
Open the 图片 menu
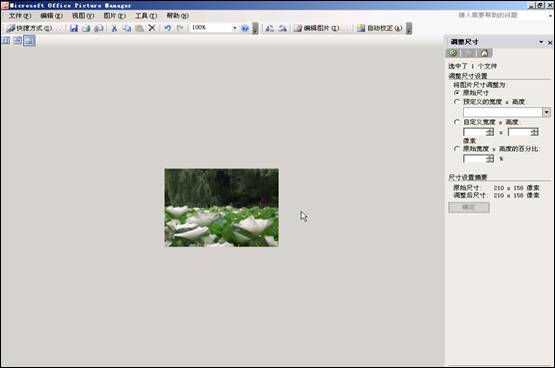pyautogui.click(x=114, y=16)
